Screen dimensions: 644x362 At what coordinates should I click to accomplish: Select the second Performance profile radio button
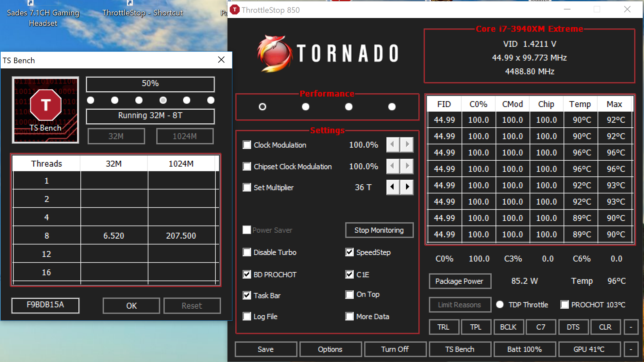[x=306, y=107]
